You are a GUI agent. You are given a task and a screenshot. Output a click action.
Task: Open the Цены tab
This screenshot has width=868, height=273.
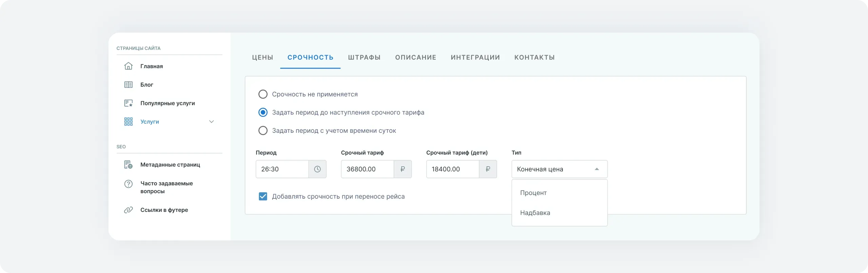click(x=262, y=57)
